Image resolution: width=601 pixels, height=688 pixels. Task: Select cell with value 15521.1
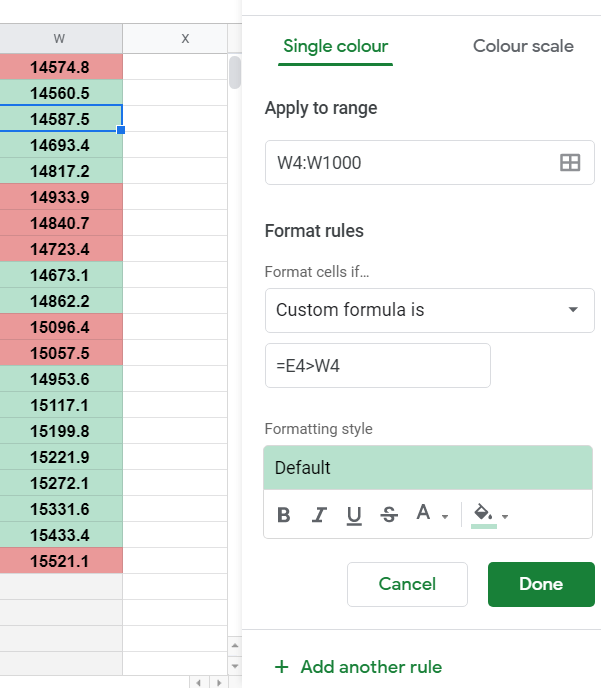click(60, 561)
